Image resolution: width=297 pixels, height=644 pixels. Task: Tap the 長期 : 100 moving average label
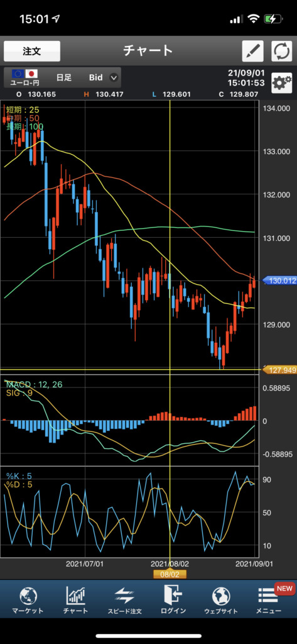(24, 126)
